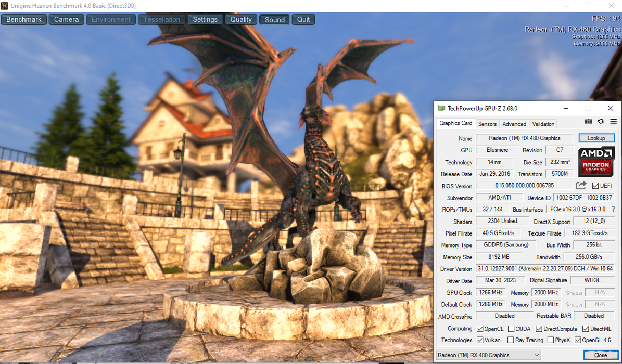Image resolution: width=622 pixels, height=364 pixels.
Task: Minimize the GPU-Z window
Action: pyautogui.click(x=566, y=108)
